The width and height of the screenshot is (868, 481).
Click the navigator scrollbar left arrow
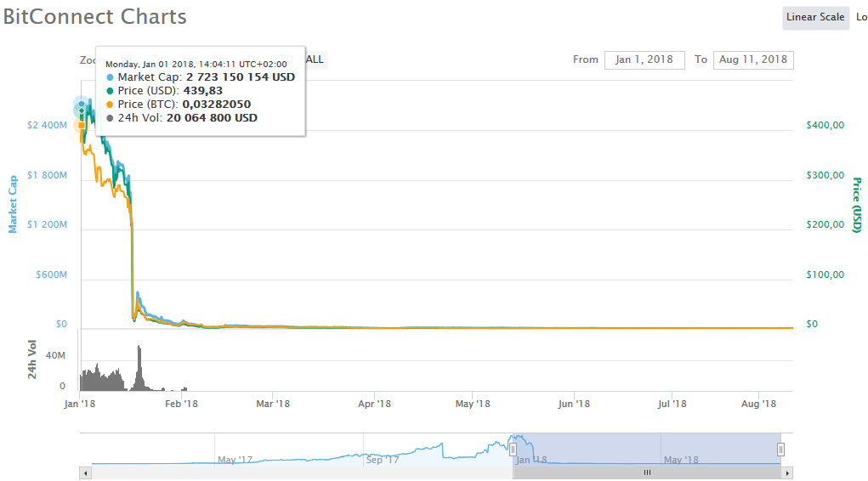[x=85, y=473]
